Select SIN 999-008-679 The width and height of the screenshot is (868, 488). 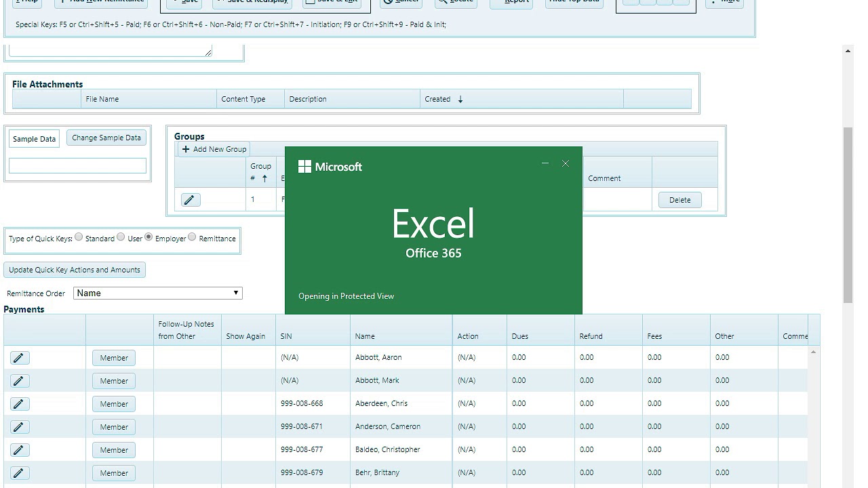[302, 473]
